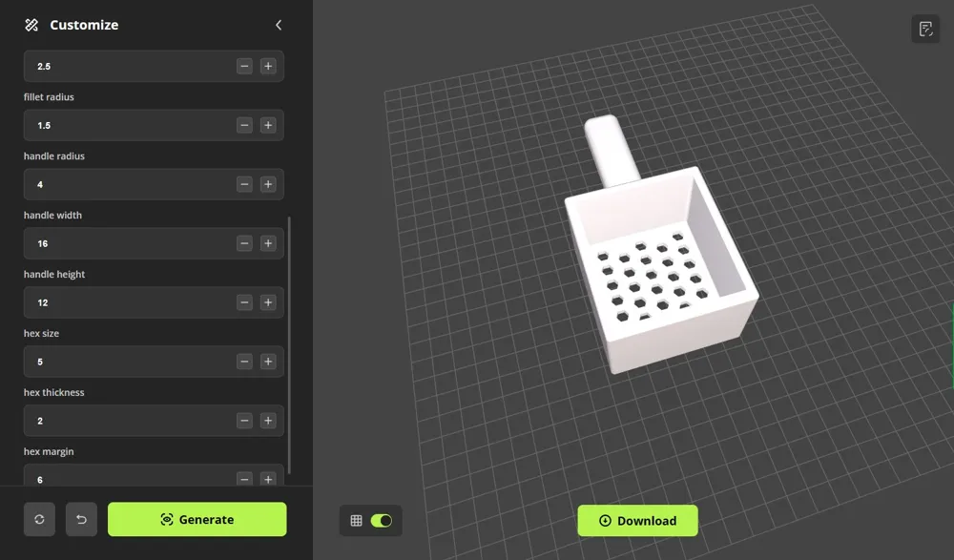Increase the handle height value

pyautogui.click(x=268, y=302)
